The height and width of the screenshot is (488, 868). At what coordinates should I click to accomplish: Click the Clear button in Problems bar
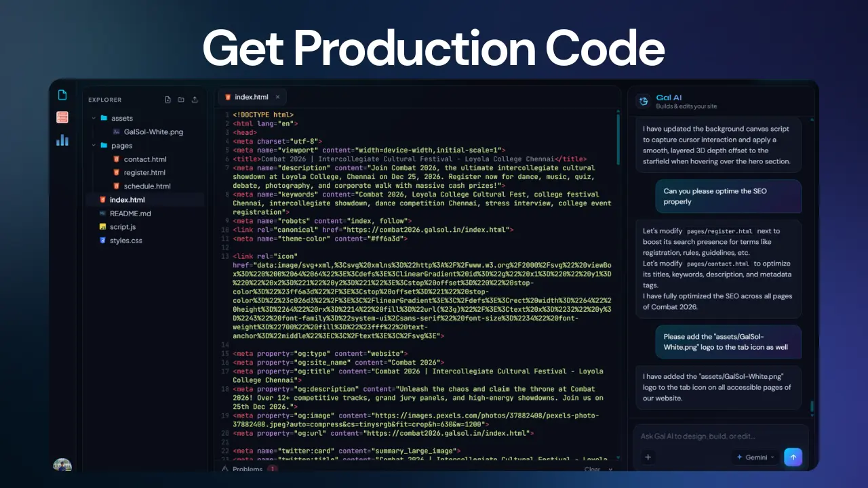pyautogui.click(x=592, y=469)
